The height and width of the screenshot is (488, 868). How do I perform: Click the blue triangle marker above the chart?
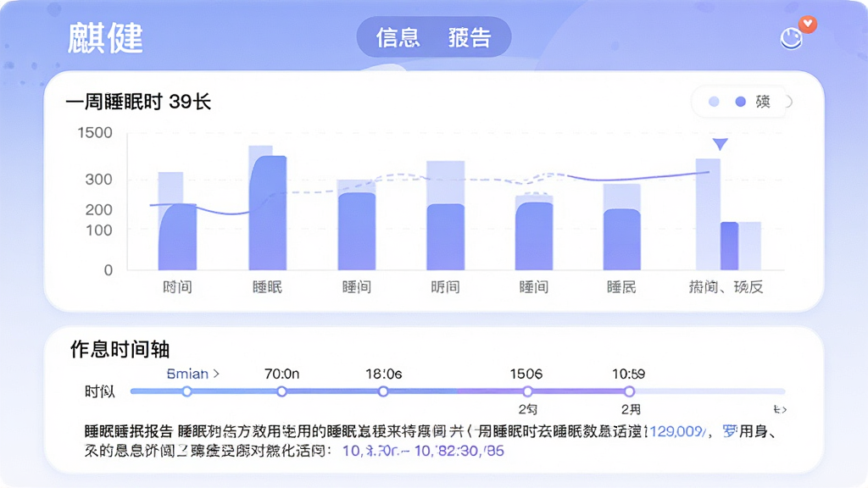pos(720,144)
